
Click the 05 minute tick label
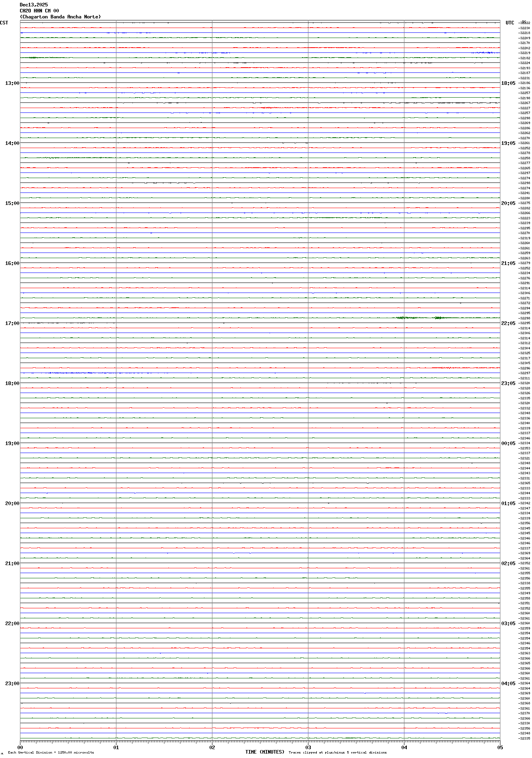500,747
